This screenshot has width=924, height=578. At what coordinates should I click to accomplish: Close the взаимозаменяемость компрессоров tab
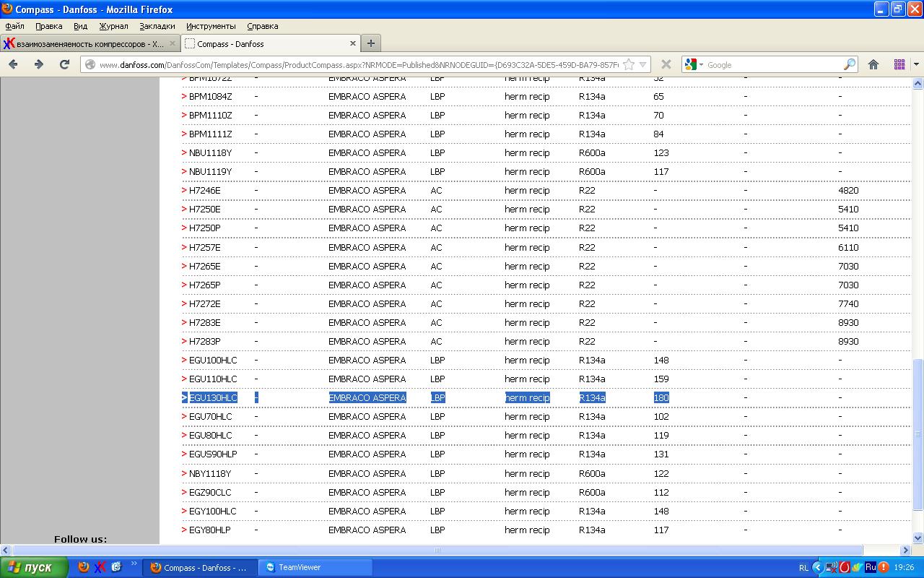click(x=173, y=43)
